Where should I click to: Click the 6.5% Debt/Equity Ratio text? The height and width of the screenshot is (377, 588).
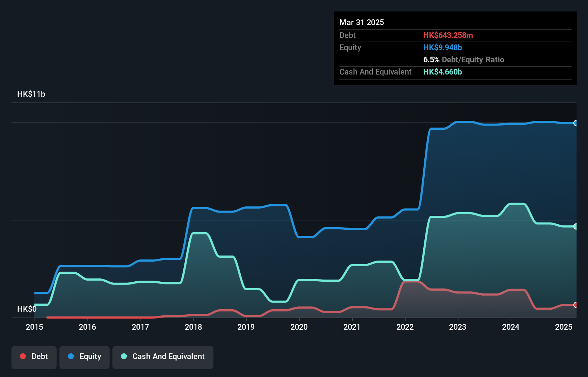tap(464, 60)
